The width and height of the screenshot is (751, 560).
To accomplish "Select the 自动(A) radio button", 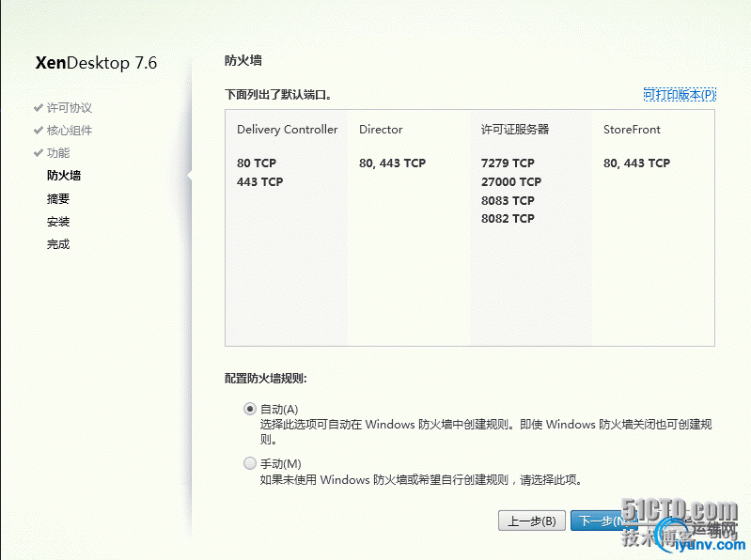I will coord(249,410).
